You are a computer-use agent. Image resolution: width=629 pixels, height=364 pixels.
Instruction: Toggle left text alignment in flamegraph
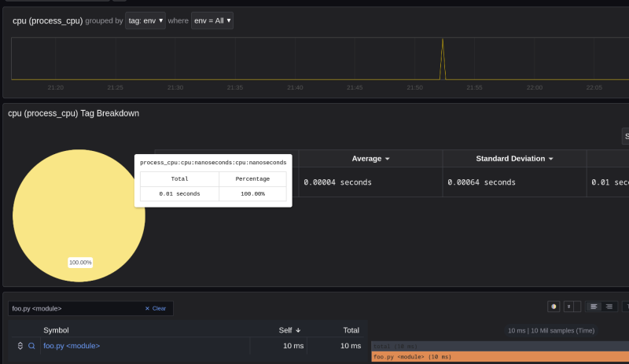point(594,307)
